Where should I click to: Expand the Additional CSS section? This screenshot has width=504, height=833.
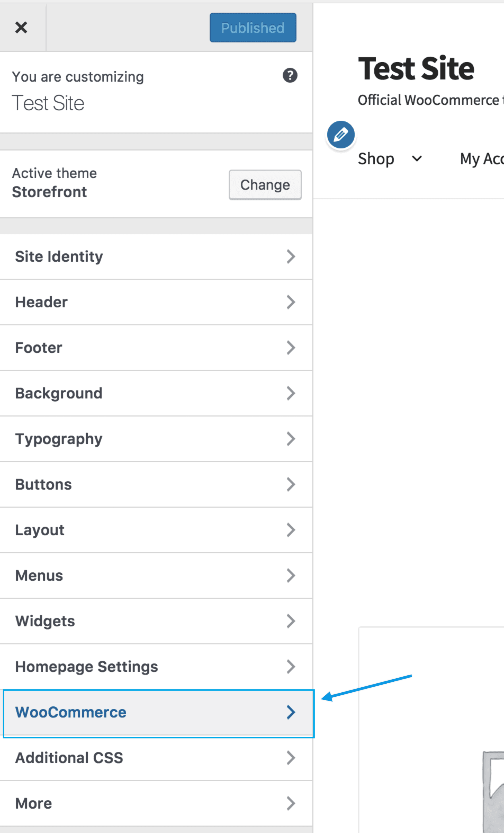[155, 758]
